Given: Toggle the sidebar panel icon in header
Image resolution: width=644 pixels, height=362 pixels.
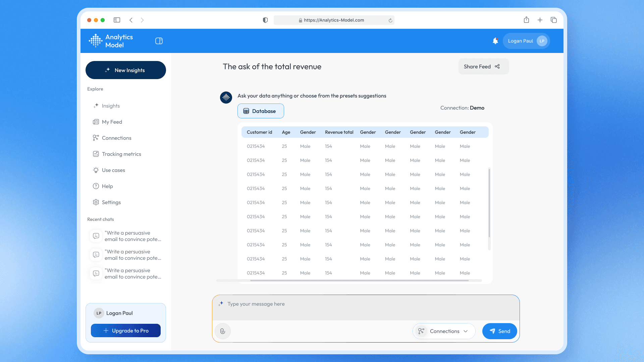Looking at the screenshot, I should pos(159,41).
